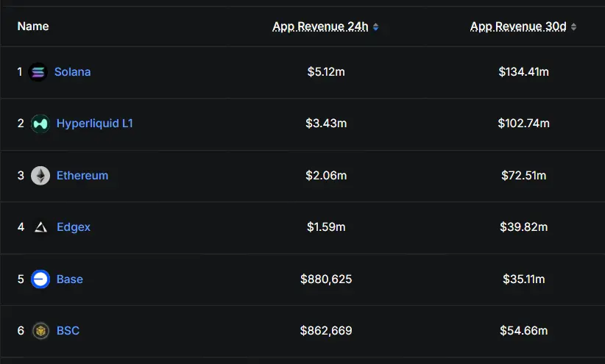
Task: Open the BSC chain link
Action: (x=68, y=331)
